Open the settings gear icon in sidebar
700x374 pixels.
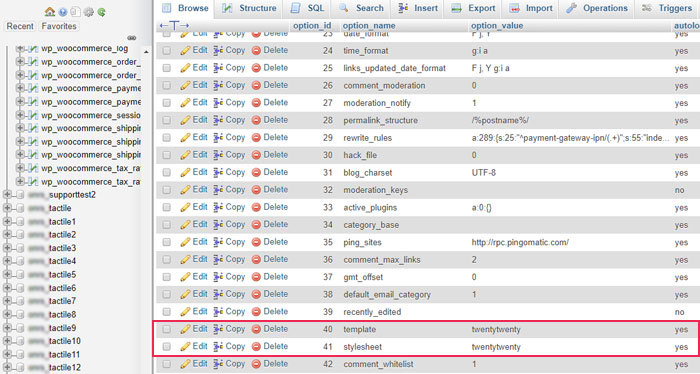click(x=89, y=12)
